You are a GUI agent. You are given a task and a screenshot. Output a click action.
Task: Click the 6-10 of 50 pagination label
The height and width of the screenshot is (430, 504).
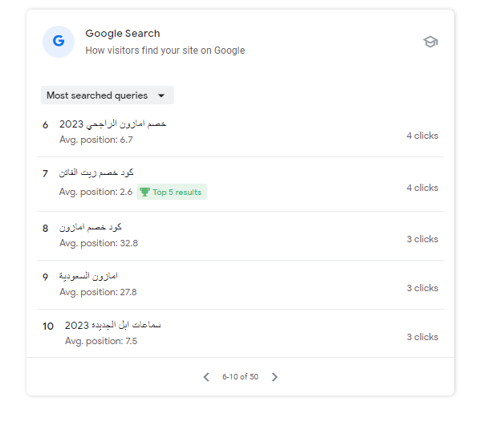coord(240,377)
